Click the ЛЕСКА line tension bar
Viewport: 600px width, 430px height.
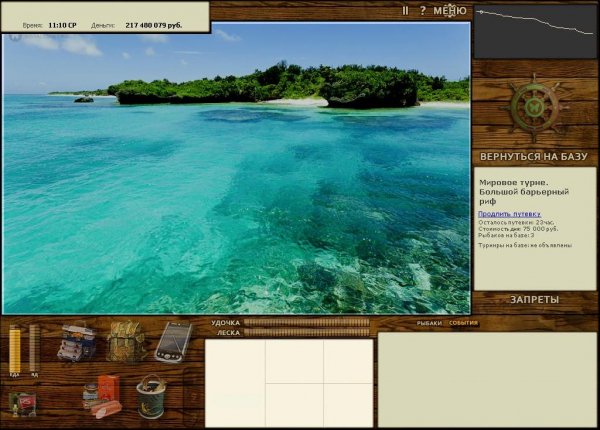pos(307,332)
